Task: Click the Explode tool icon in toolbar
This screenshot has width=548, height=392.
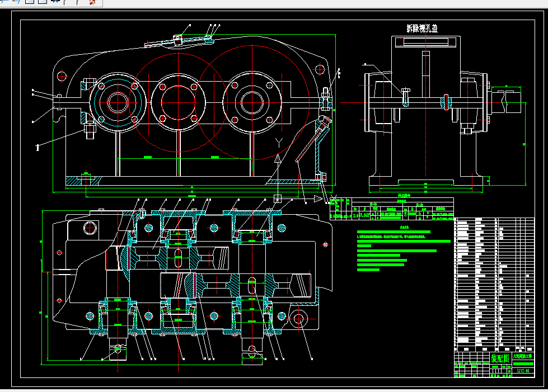Action: tap(92, 2)
